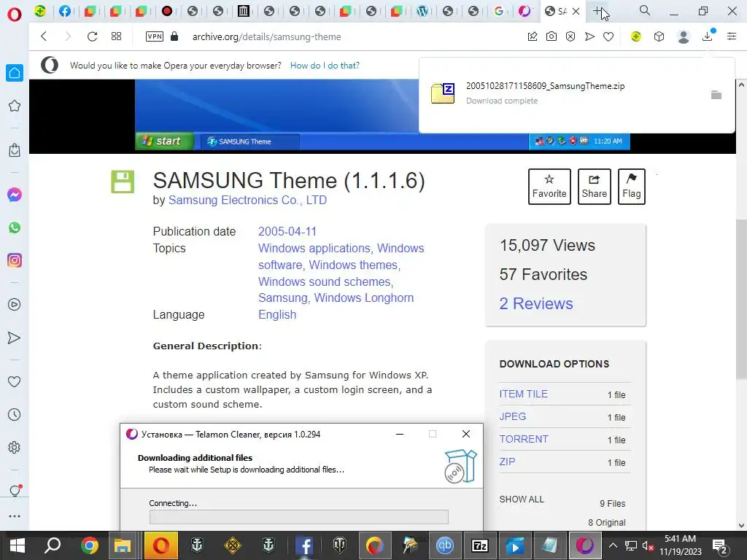Open Chrome from the taskbar
747x560 pixels.
click(89, 545)
